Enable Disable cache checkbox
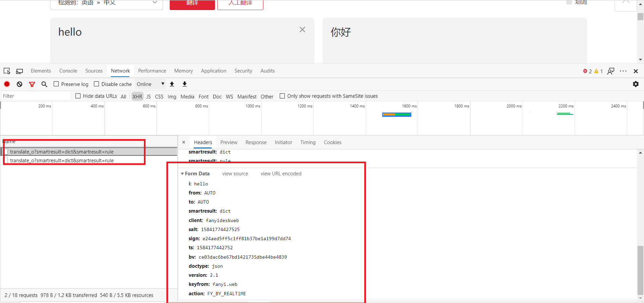 97,84
